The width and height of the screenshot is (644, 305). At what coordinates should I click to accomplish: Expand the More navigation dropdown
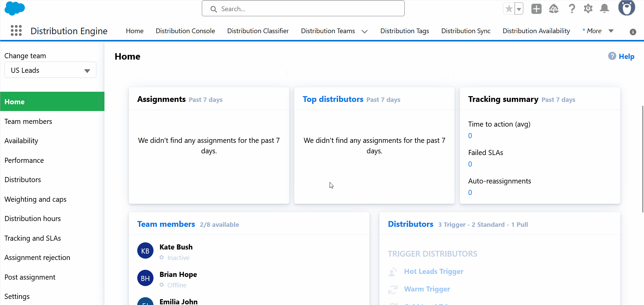(x=611, y=31)
